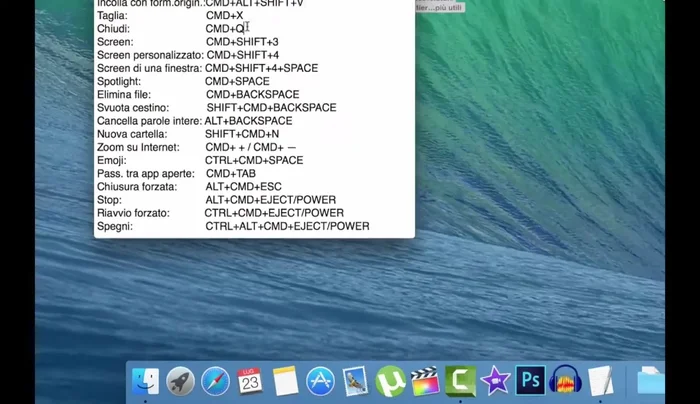Screen dimensions: 700x404
Task: Launch Audacity headphones icon in Dock
Action: (565, 380)
